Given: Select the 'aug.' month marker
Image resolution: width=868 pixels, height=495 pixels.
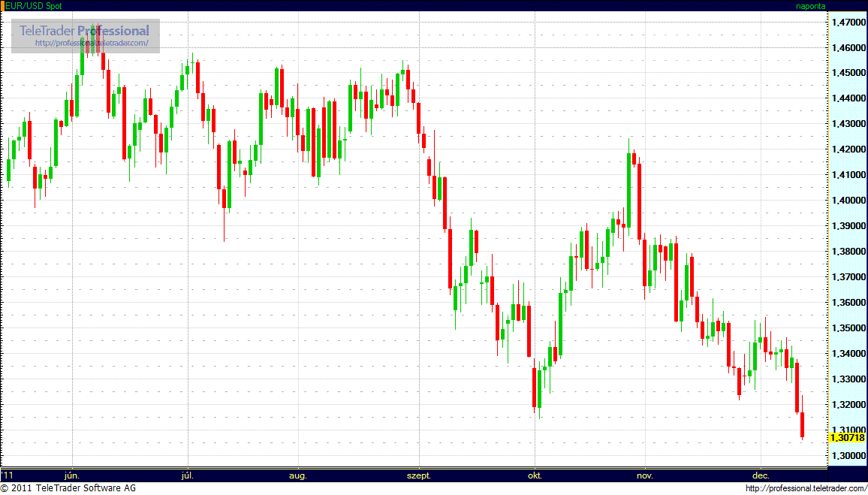Looking at the screenshot, I should 298,475.
